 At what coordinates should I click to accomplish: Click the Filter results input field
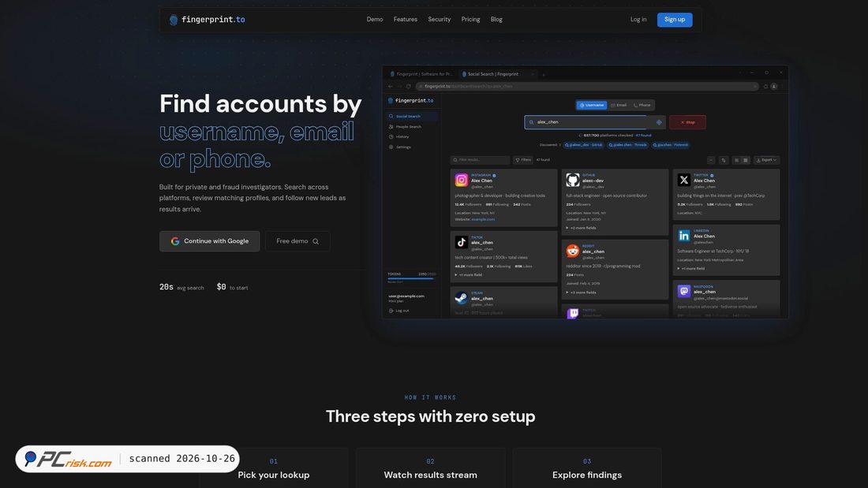[480, 161]
